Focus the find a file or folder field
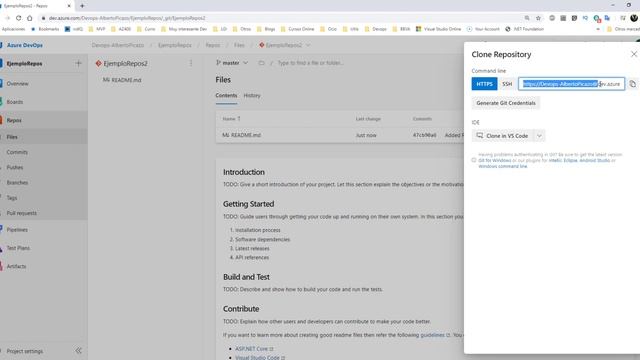Viewport: 640px width, 360px height. [310, 63]
